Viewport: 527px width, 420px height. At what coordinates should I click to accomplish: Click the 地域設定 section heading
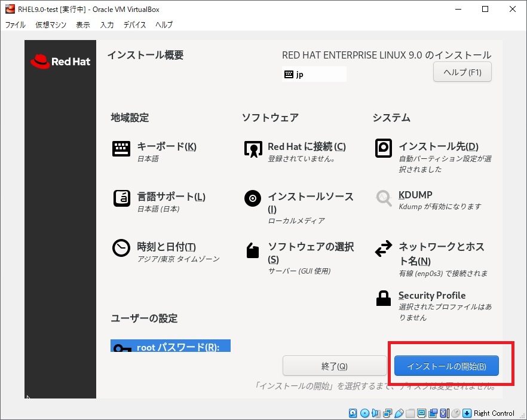click(x=130, y=118)
